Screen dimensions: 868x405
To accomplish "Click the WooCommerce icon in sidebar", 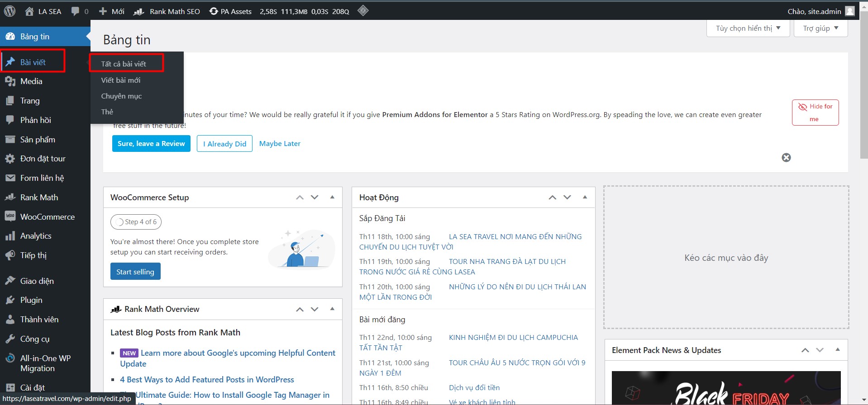I will pos(10,217).
